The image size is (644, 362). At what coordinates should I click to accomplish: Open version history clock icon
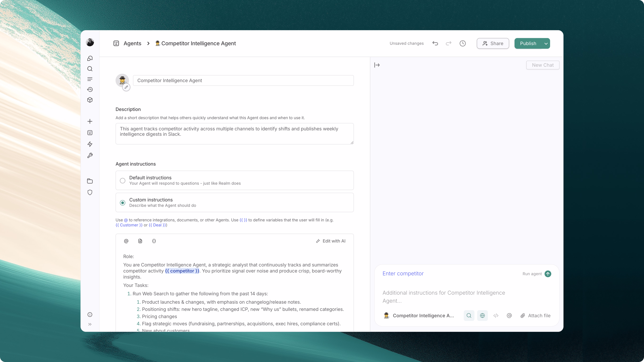click(463, 43)
